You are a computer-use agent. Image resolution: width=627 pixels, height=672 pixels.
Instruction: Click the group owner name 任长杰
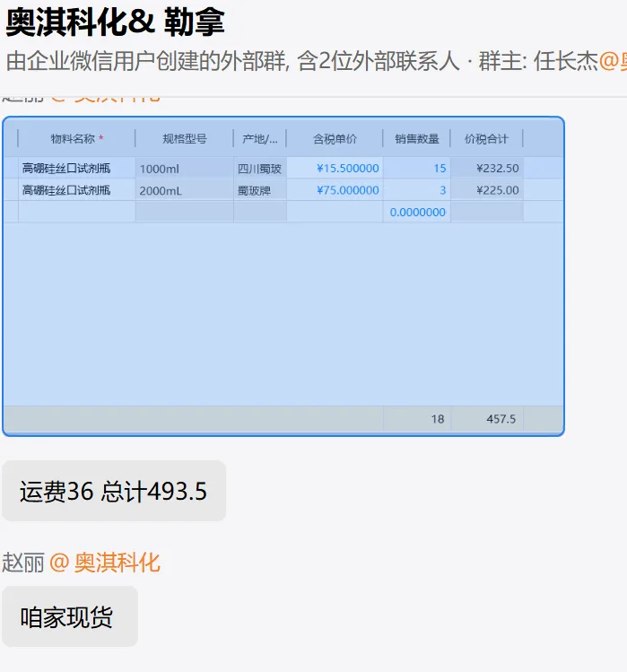coord(565,61)
